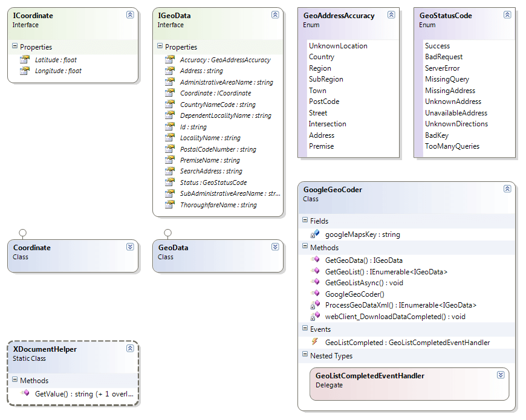Collapse the IGeoData interface box
This screenshot has width=526, height=420.
point(275,15)
